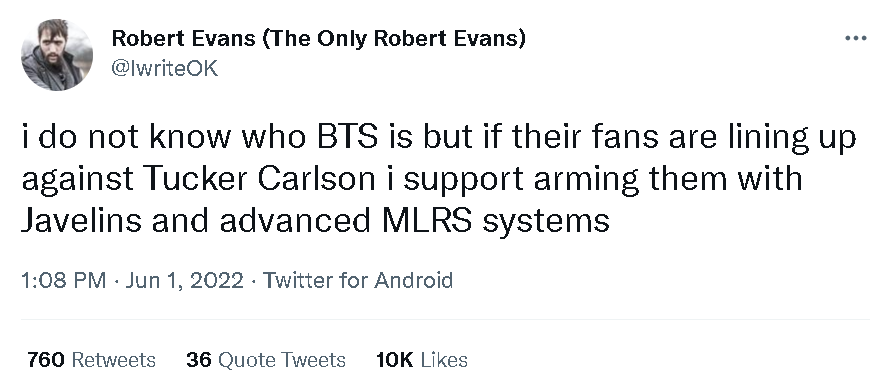Click the 1:08 PM timestamp

64,280
